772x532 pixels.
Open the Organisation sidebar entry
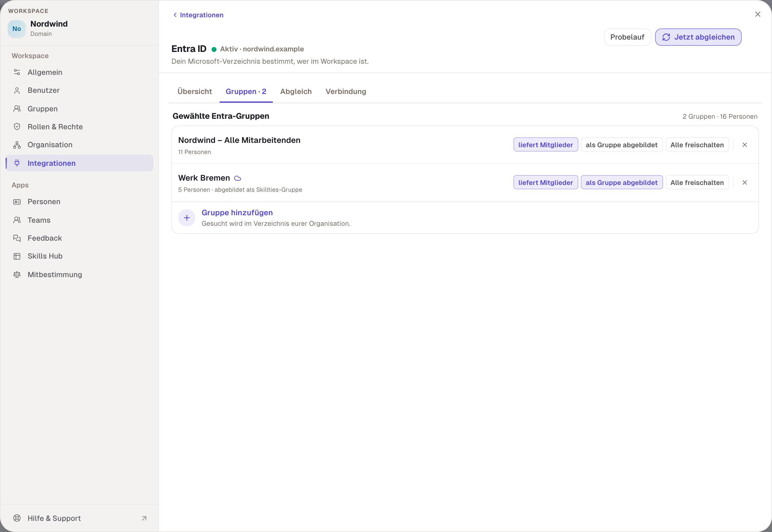coord(79,145)
